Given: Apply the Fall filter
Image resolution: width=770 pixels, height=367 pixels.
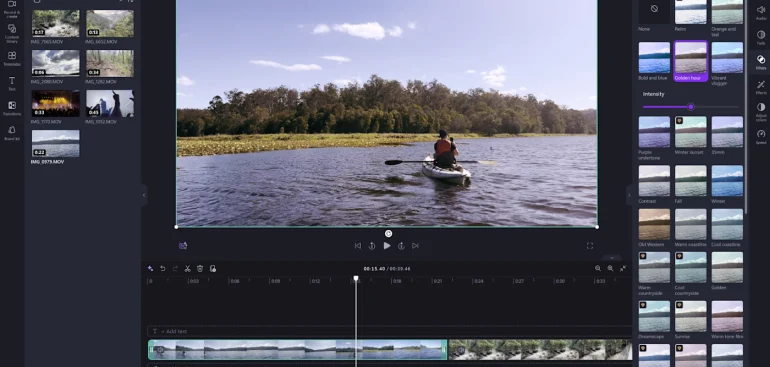Looking at the screenshot, I should [x=690, y=180].
